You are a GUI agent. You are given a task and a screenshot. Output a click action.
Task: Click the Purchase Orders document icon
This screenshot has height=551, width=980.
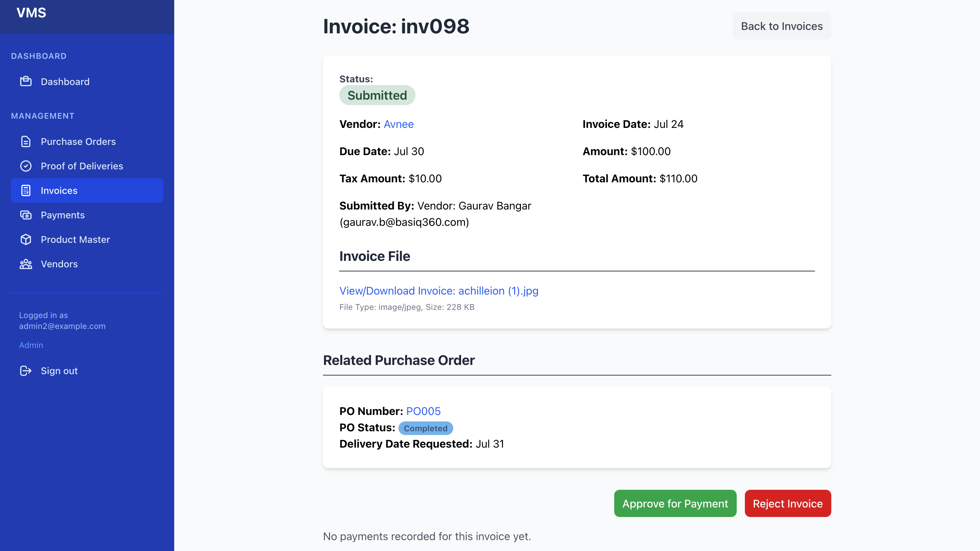click(26, 141)
